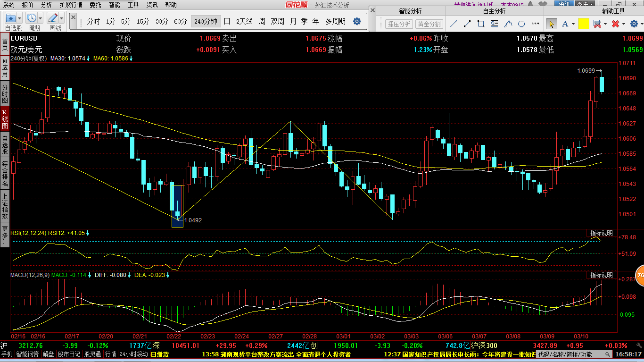Open auxiliary tools gear settings
This screenshot has height=362, width=644.
pyautogui.click(x=634, y=24)
